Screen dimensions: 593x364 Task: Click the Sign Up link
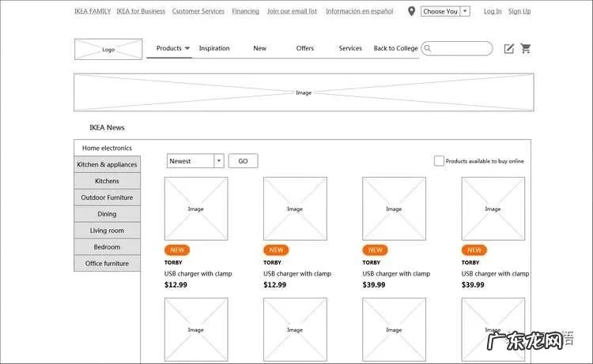pos(519,11)
